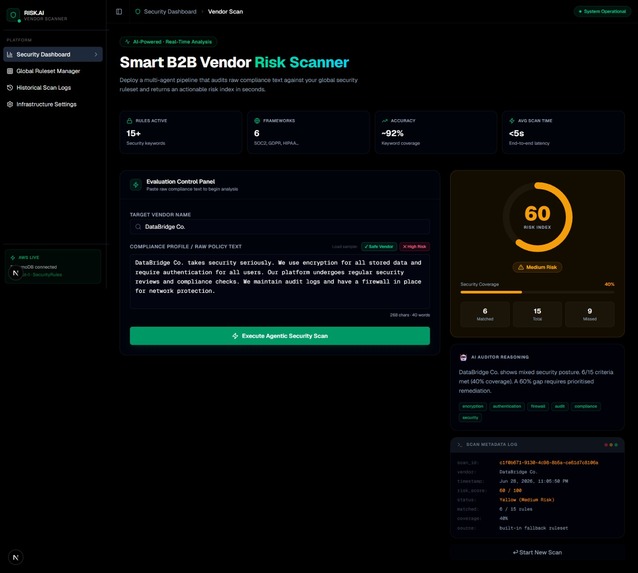Image resolution: width=638 pixels, height=573 pixels.
Task: Click the Rules Active lock icon
Action: (x=129, y=121)
